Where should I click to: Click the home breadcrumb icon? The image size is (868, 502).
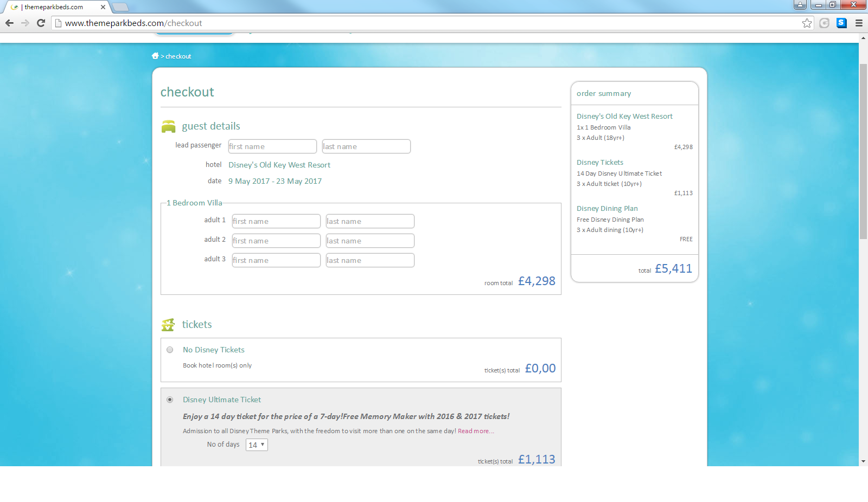click(155, 56)
